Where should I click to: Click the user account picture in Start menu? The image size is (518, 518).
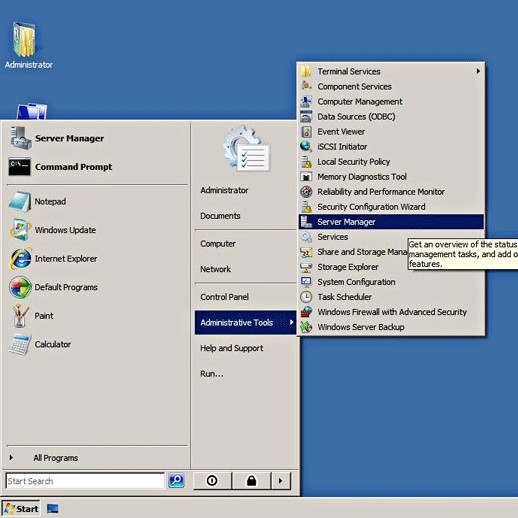coord(247,149)
